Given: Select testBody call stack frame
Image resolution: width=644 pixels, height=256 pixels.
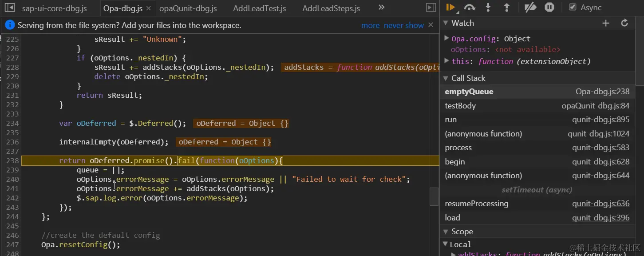Looking at the screenshot, I should tap(537, 106).
